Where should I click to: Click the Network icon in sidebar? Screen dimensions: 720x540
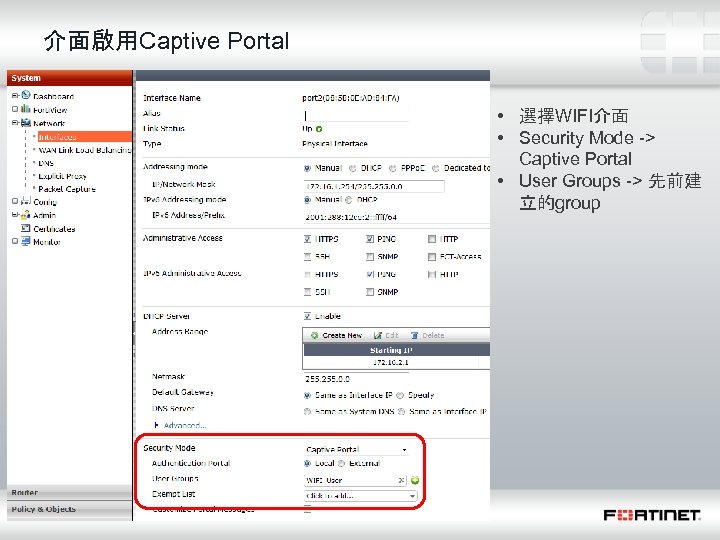point(26,123)
